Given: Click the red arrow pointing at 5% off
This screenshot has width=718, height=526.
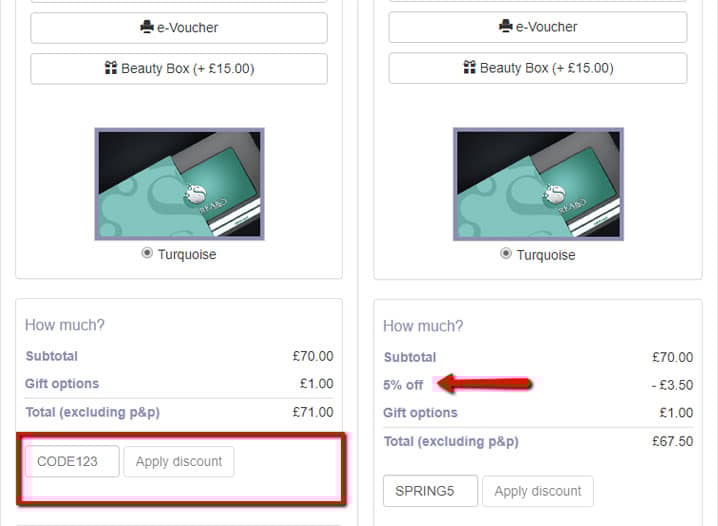Looking at the screenshot, I should pos(485,383).
